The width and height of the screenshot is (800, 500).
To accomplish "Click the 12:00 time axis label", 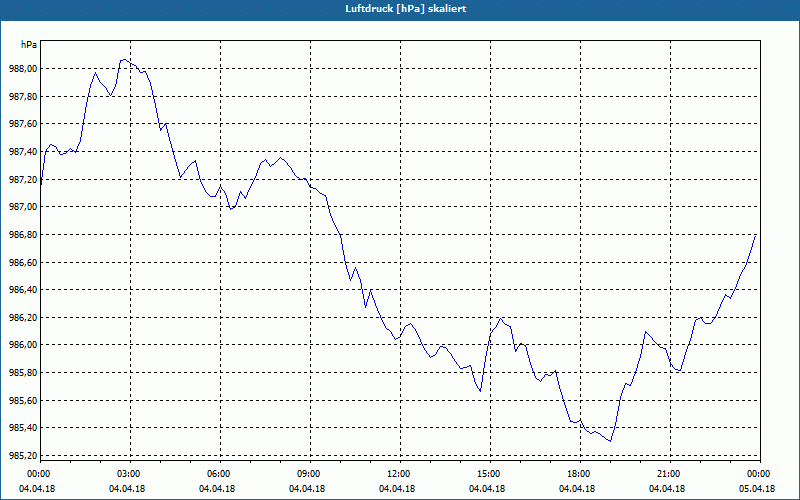I will tap(400, 474).
